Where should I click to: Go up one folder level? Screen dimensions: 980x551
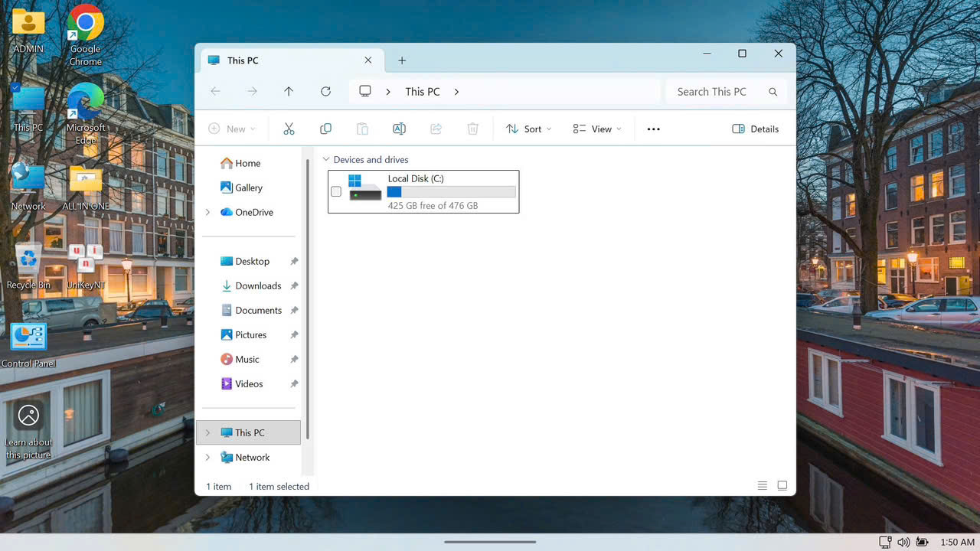[x=289, y=92]
